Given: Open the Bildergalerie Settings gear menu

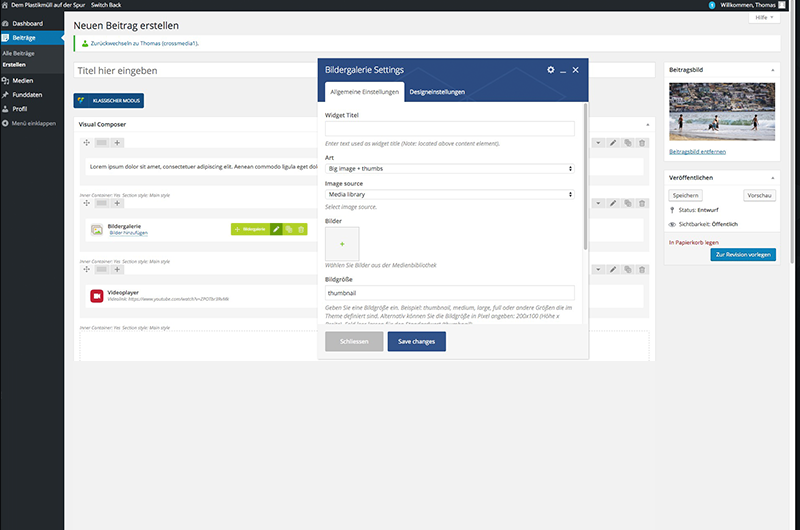Looking at the screenshot, I should click(x=550, y=70).
